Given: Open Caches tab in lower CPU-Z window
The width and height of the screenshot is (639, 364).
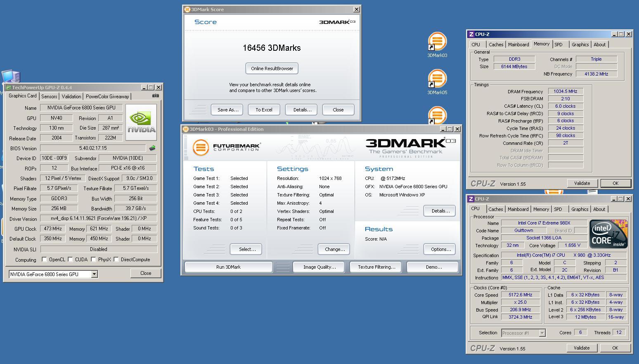Looking at the screenshot, I should [496, 209].
